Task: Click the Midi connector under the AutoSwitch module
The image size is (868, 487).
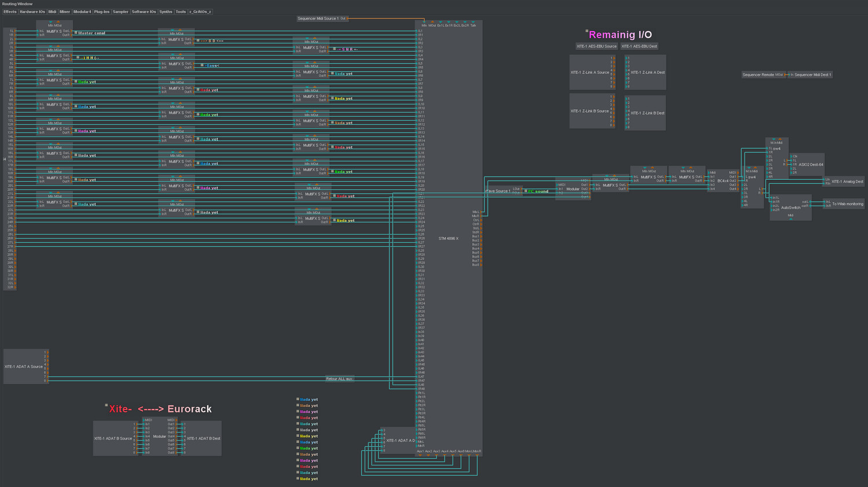Action: [x=791, y=217]
